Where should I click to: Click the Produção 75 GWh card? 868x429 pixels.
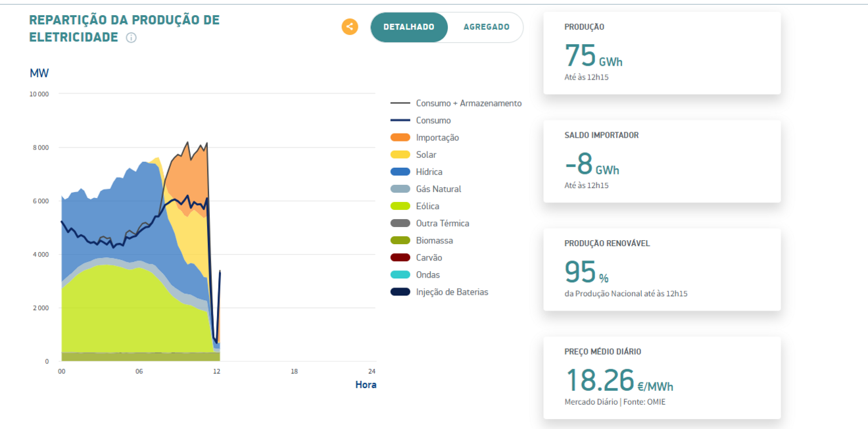coord(662,53)
